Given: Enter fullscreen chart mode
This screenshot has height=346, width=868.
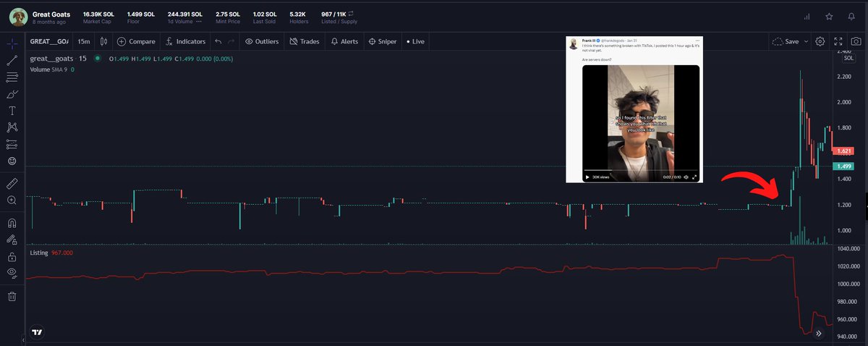Looking at the screenshot, I should pyautogui.click(x=839, y=42).
